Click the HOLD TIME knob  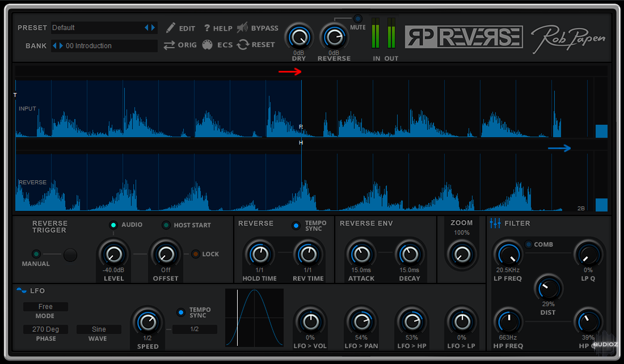259,254
